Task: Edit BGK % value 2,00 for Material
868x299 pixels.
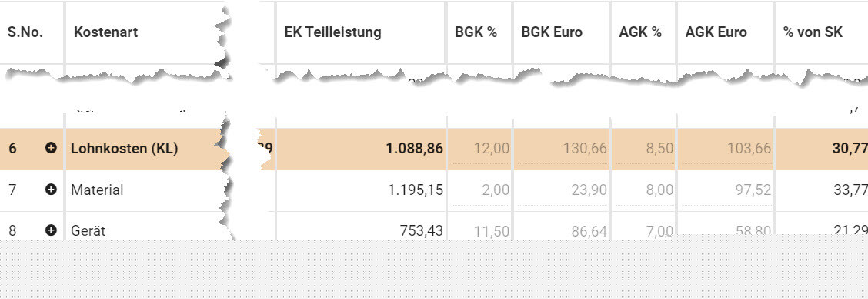Action: (480, 190)
